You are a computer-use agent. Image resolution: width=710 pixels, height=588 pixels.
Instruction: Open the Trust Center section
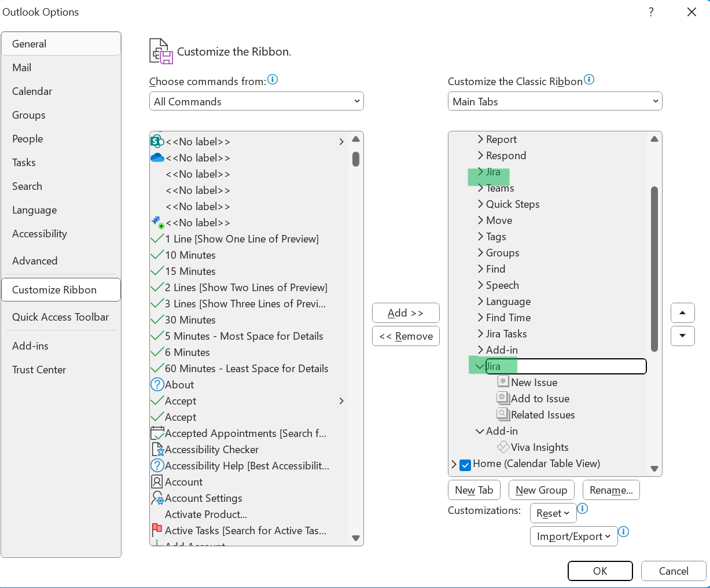coord(39,370)
